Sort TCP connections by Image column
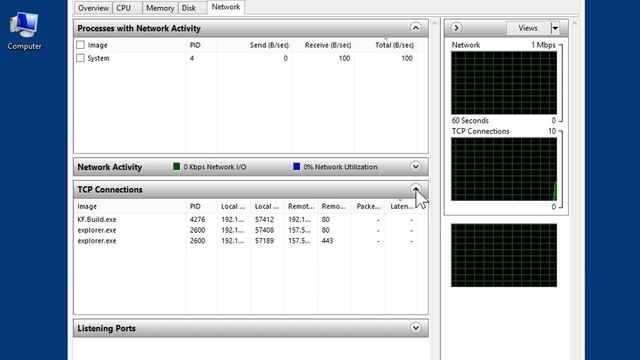 (87, 207)
